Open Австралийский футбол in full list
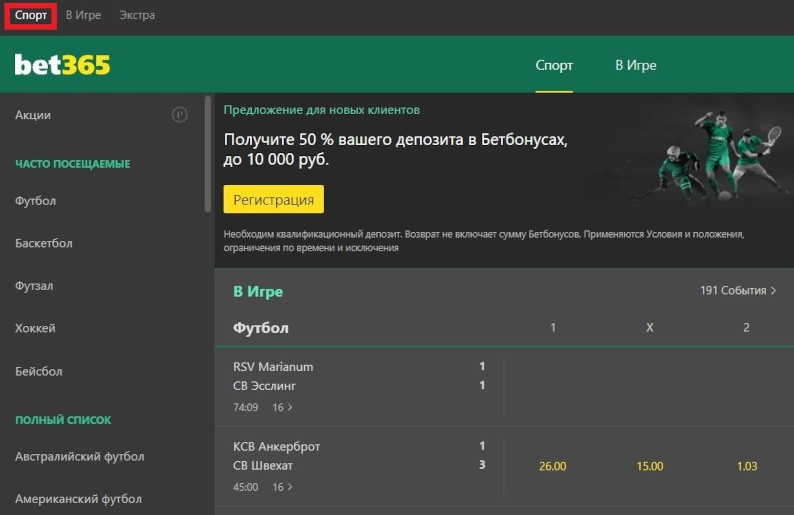This screenshot has width=794, height=515. pos(80,456)
